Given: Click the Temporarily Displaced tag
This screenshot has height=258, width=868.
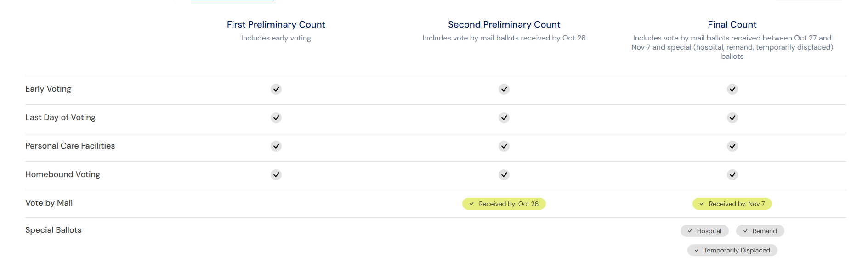Looking at the screenshot, I should (732, 250).
